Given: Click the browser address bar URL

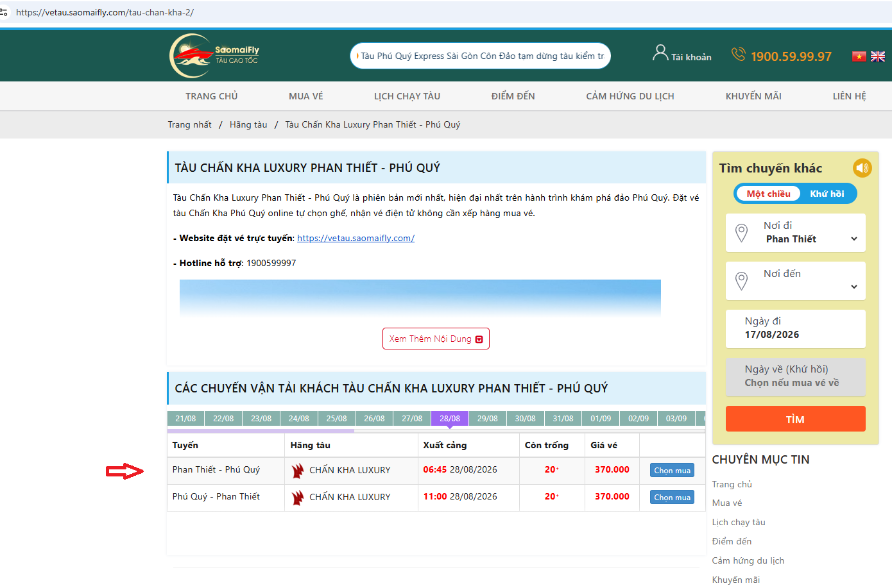Looking at the screenshot, I should click(x=105, y=12).
